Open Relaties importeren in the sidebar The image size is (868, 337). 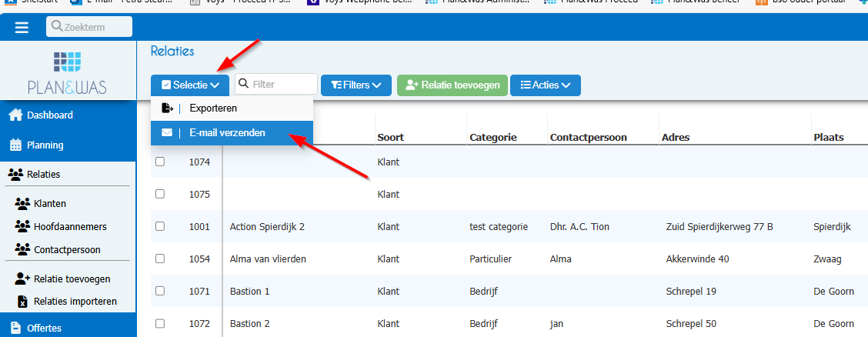(75, 302)
